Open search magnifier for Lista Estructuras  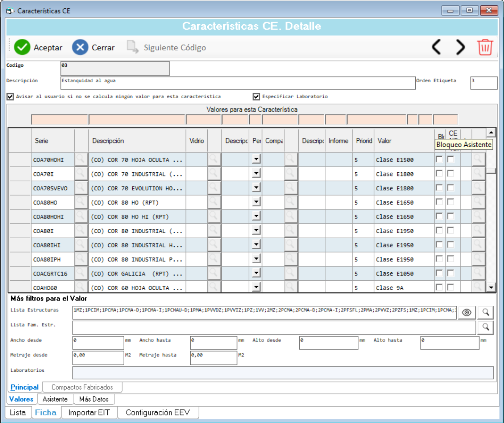coord(485,313)
